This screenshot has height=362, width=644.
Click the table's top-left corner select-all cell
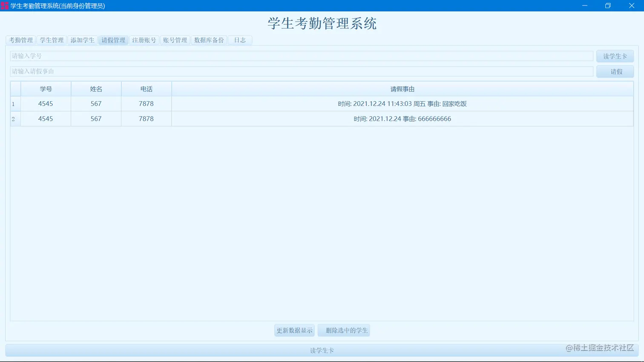pyautogui.click(x=15, y=89)
